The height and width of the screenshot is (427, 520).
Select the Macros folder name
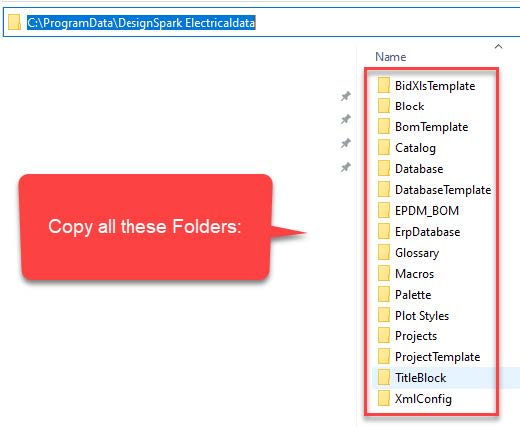[x=414, y=274]
